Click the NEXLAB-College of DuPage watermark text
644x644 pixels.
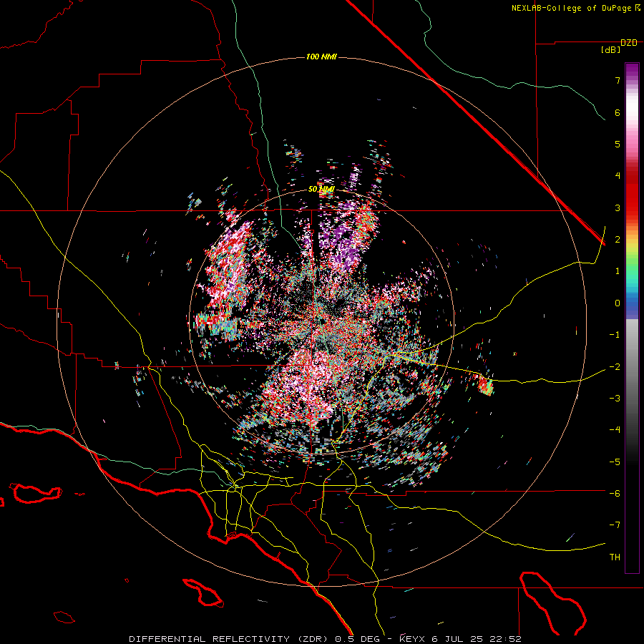(x=572, y=8)
